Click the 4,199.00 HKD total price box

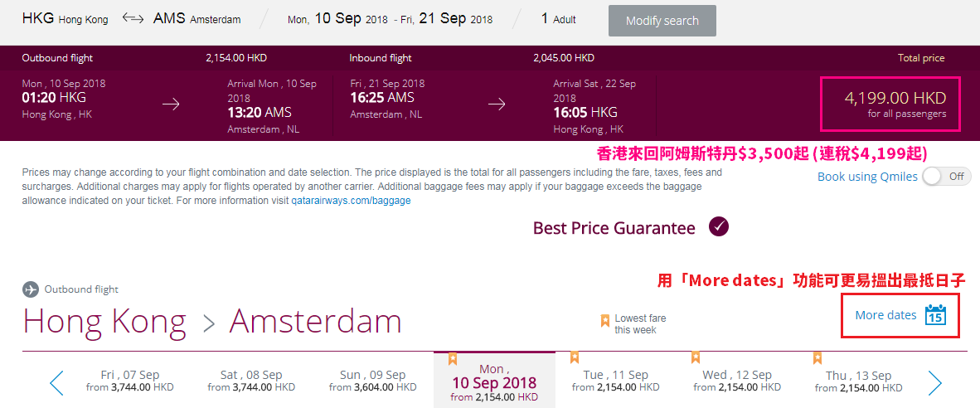click(x=890, y=104)
